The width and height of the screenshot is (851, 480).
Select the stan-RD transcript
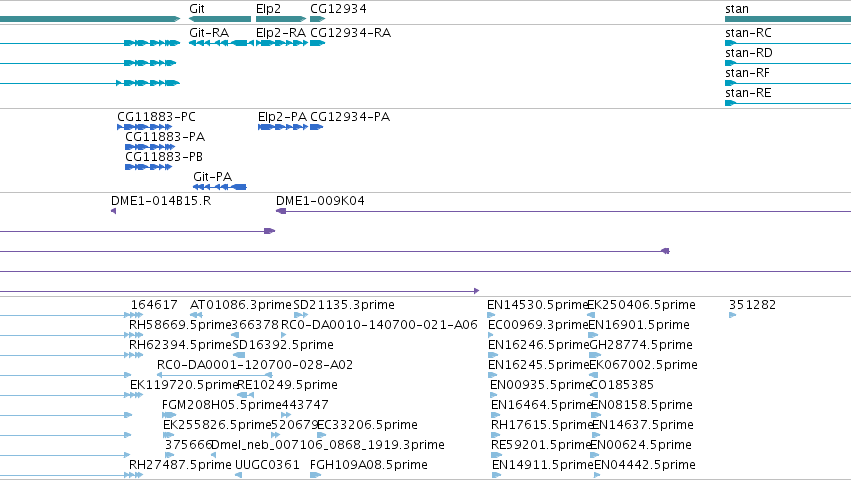[788, 63]
